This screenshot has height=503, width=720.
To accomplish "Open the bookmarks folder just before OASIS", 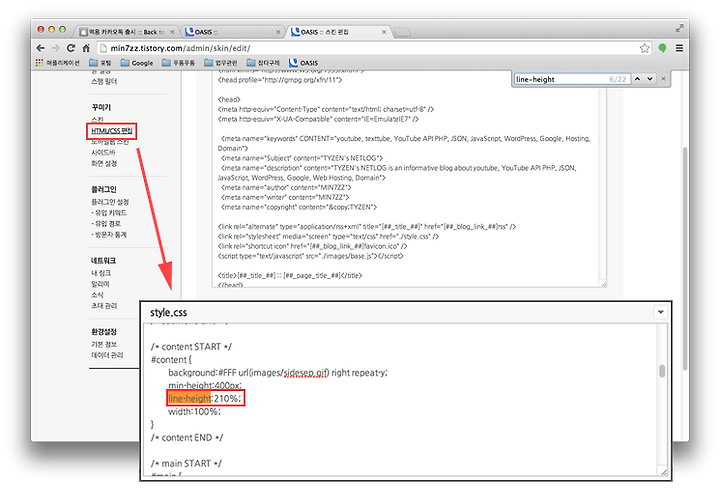I will (263, 63).
